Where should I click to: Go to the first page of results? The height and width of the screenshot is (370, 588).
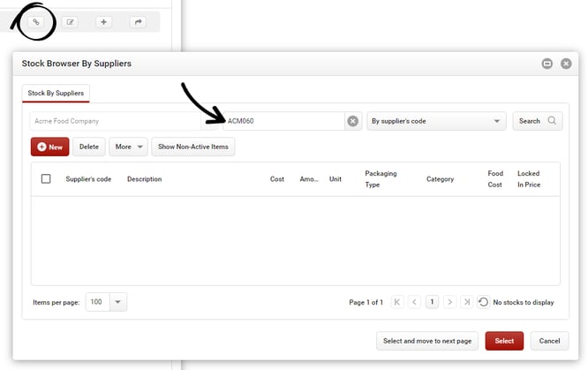397,302
